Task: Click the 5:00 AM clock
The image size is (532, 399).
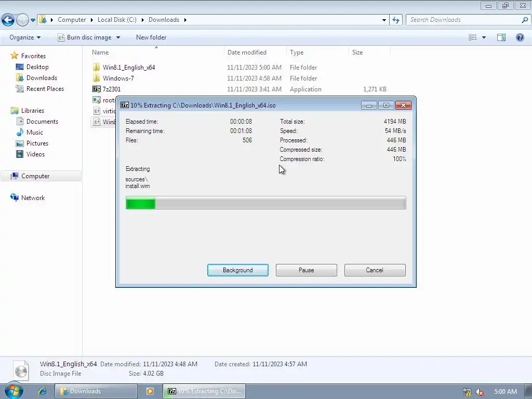Action: [506, 392]
